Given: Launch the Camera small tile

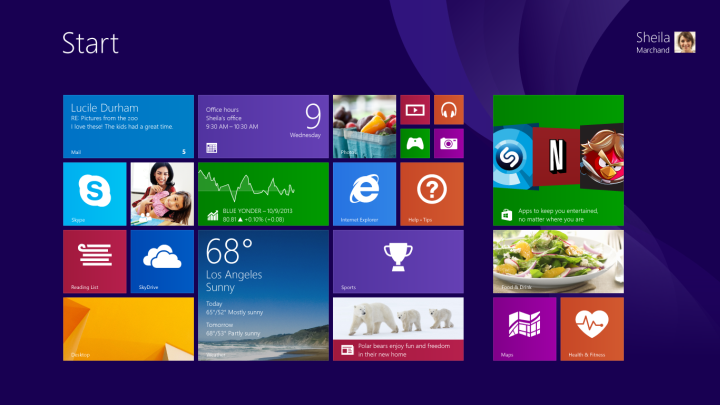Looking at the screenshot, I should 448,144.
